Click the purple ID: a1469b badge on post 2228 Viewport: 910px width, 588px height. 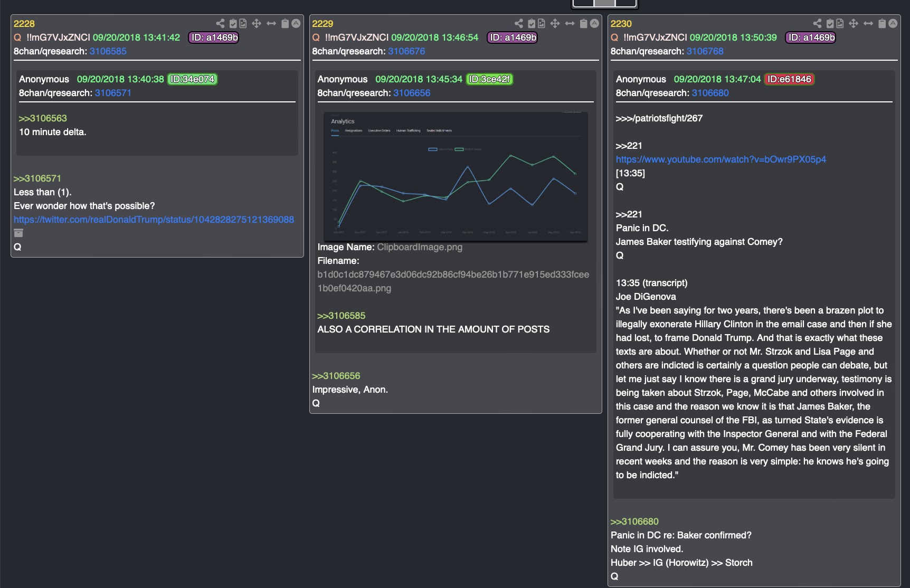coord(214,37)
